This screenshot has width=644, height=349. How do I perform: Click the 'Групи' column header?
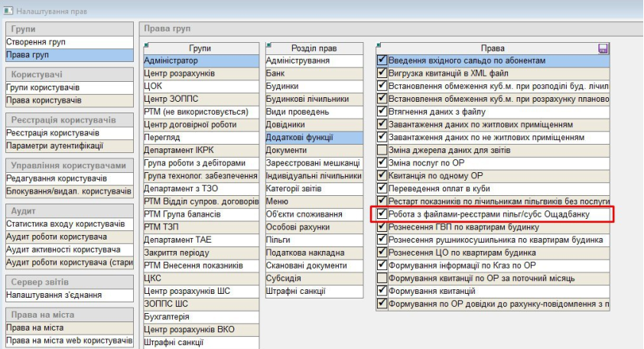200,48
